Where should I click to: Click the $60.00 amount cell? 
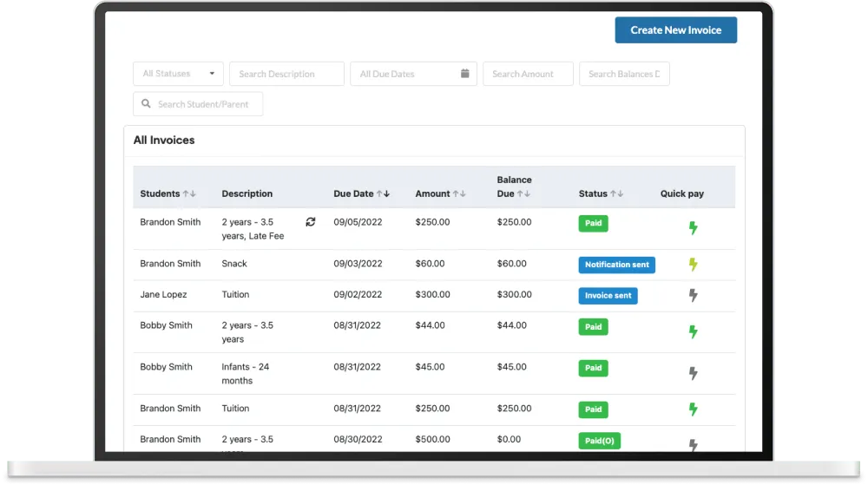pos(430,263)
